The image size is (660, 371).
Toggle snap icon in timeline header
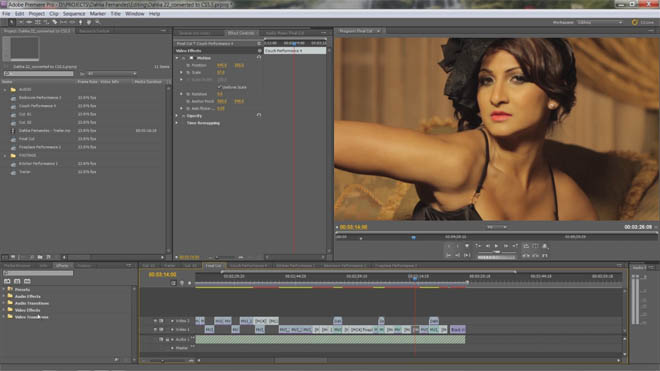pyautogui.click(x=173, y=283)
